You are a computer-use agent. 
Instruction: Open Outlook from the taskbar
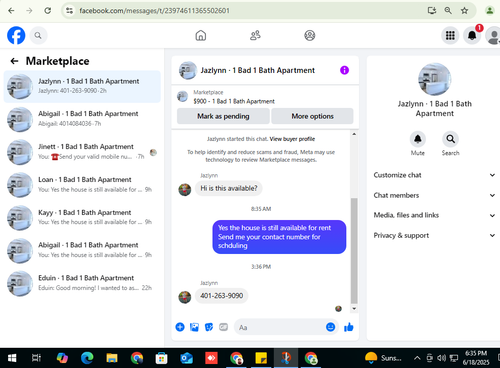coord(186,358)
